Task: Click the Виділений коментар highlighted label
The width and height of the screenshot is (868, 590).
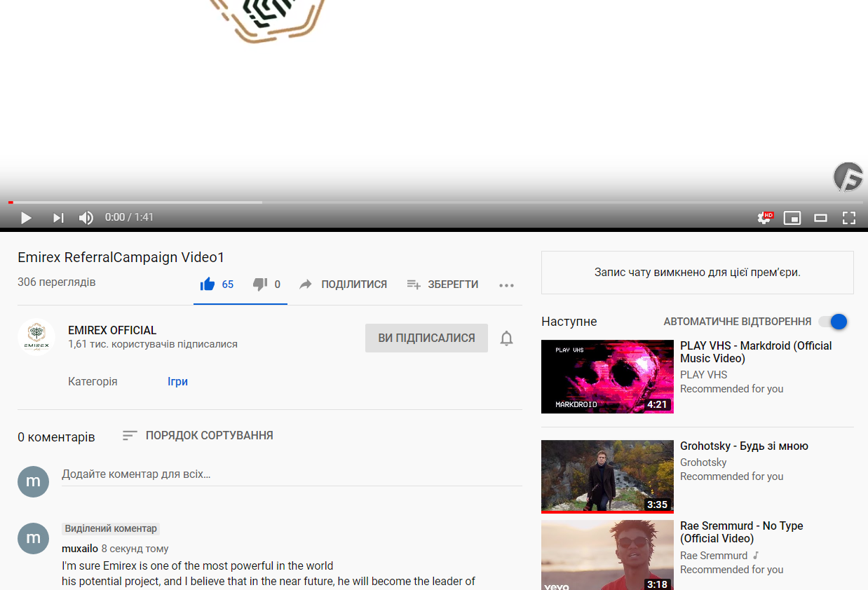Action: tap(111, 528)
